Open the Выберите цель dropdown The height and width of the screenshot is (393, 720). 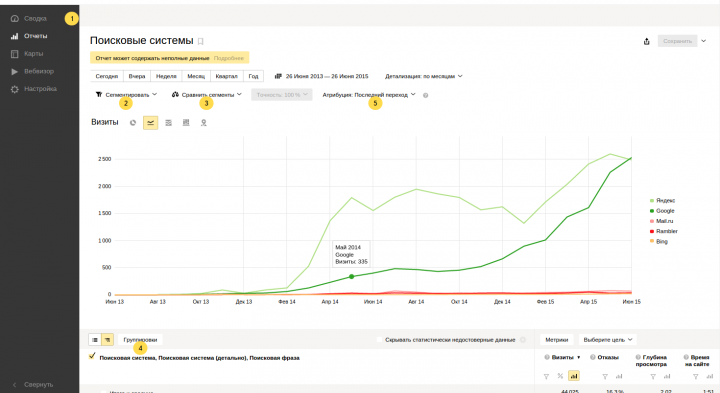click(608, 340)
